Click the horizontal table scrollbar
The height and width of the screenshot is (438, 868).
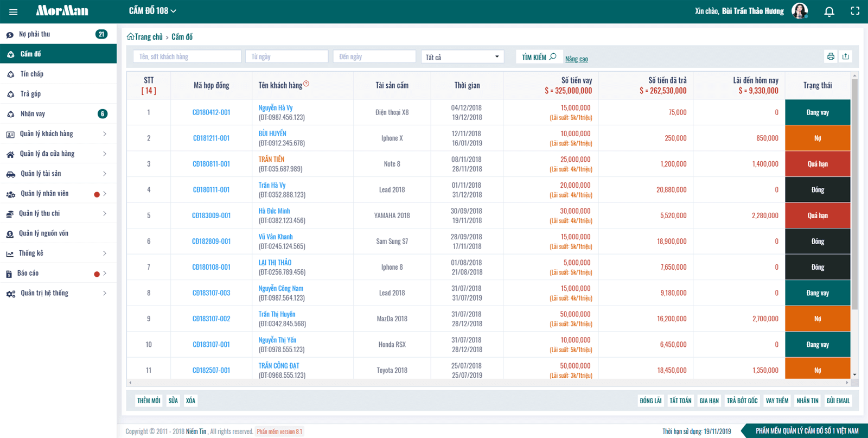[488, 383]
